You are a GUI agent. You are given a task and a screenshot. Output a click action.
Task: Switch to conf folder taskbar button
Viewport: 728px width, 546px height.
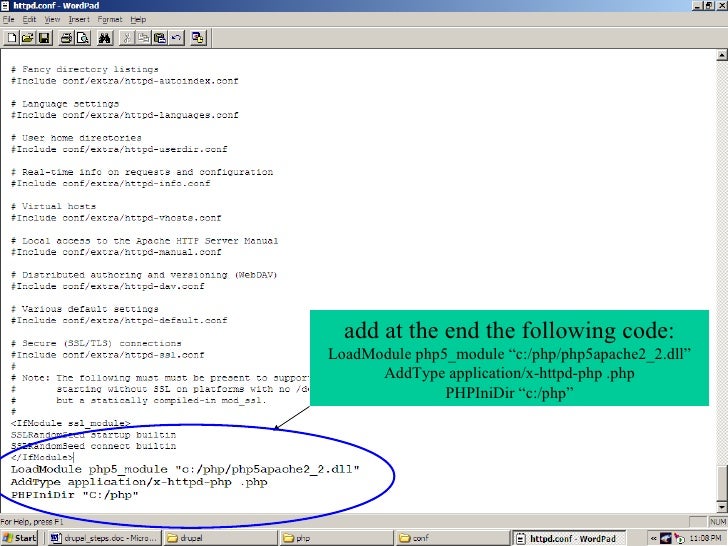pyautogui.click(x=452, y=538)
